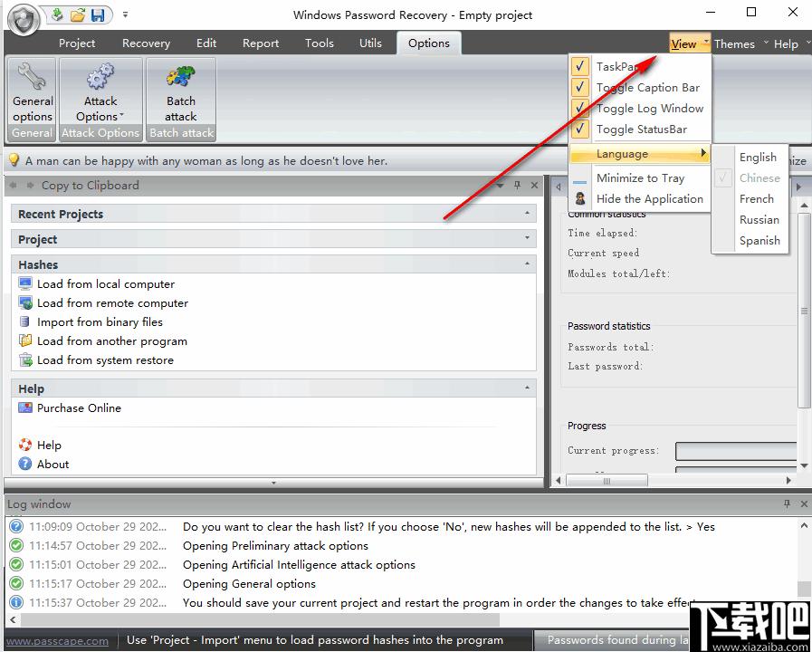Open the Themes dropdown menu

pyautogui.click(x=740, y=44)
